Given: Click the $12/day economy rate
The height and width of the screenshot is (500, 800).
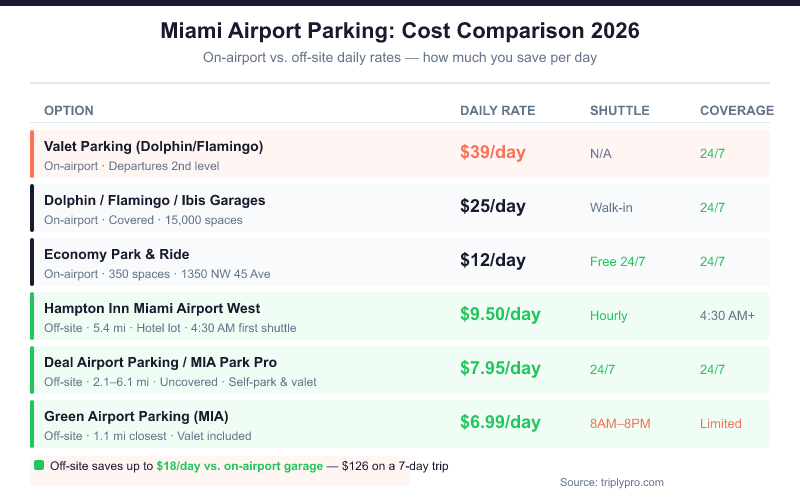Looking at the screenshot, I should pos(492,261).
